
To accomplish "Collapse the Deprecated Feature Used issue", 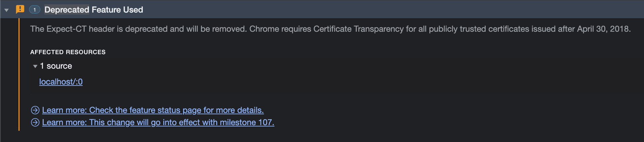I will click(x=7, y=10).
